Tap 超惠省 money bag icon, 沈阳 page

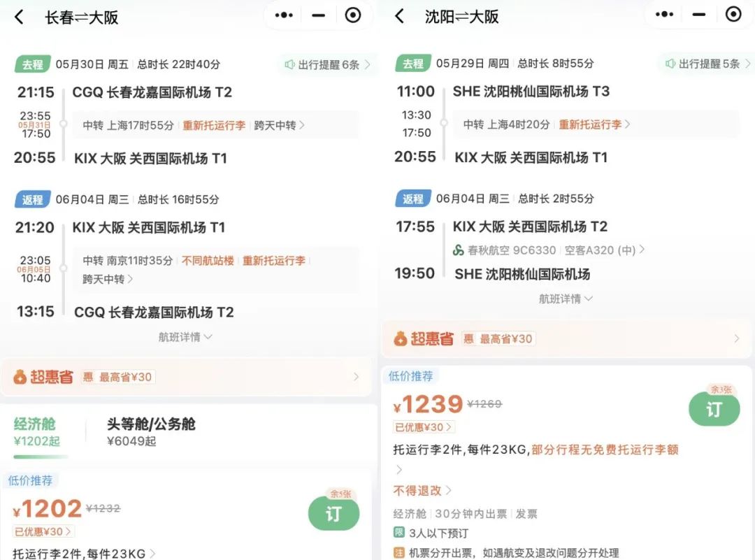400,338
